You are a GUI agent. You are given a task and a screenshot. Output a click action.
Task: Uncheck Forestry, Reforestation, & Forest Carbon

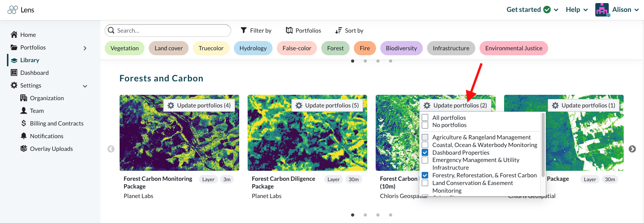tap(425, 175)
